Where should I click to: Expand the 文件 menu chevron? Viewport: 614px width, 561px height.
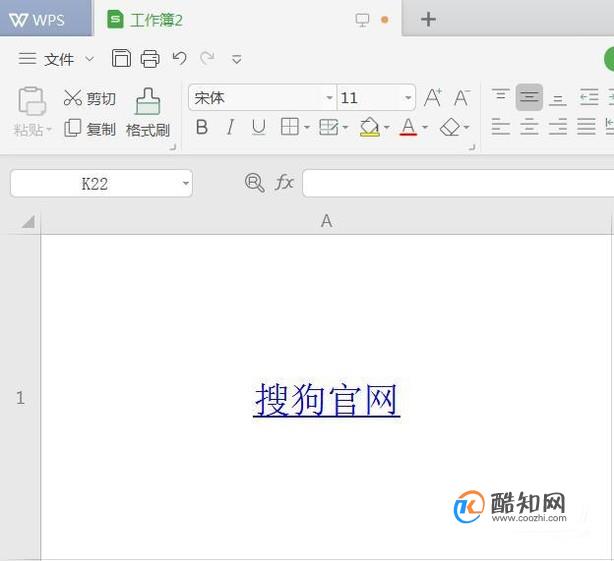click(x=90, y=59)
